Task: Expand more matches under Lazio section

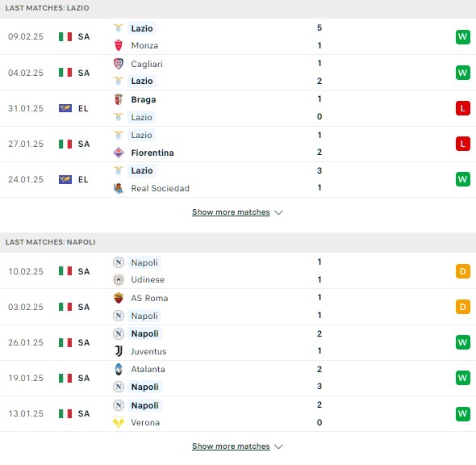Action: click(231, 212)
